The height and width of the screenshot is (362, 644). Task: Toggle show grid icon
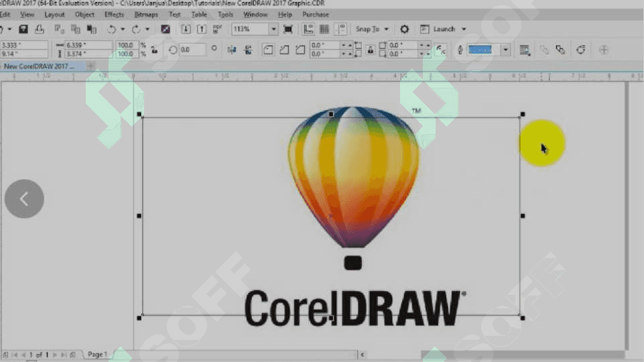pos(324,29)
